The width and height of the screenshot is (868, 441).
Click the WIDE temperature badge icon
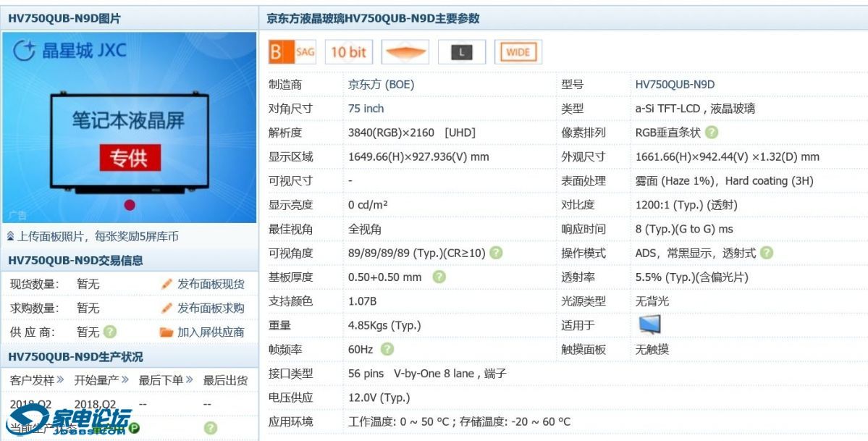pyautogui.click(x=518, y=52)
